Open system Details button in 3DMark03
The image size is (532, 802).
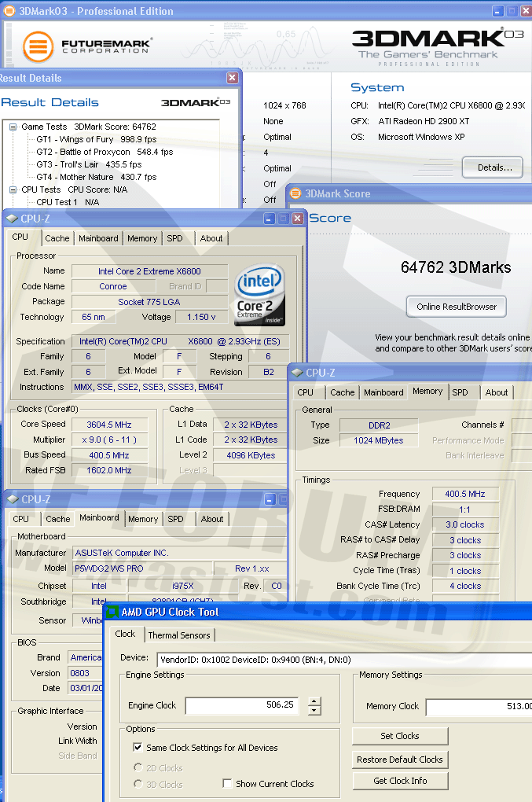click(493, 167)
